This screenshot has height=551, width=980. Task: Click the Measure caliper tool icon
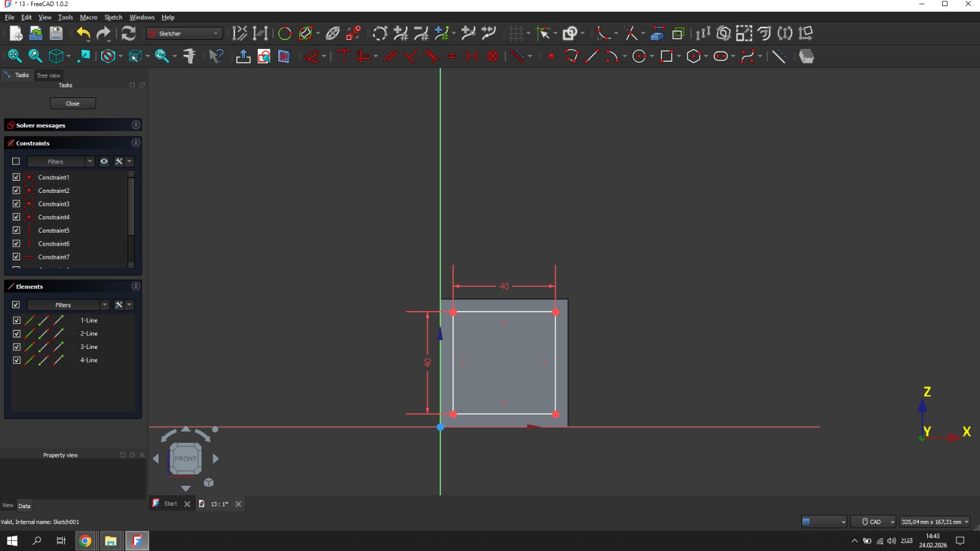tap(189, 56)
